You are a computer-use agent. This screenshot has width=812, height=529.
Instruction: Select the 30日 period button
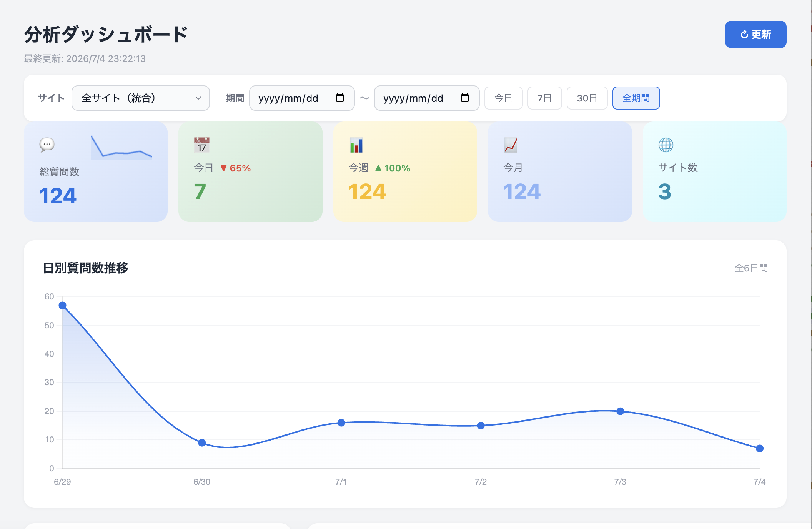587,98
